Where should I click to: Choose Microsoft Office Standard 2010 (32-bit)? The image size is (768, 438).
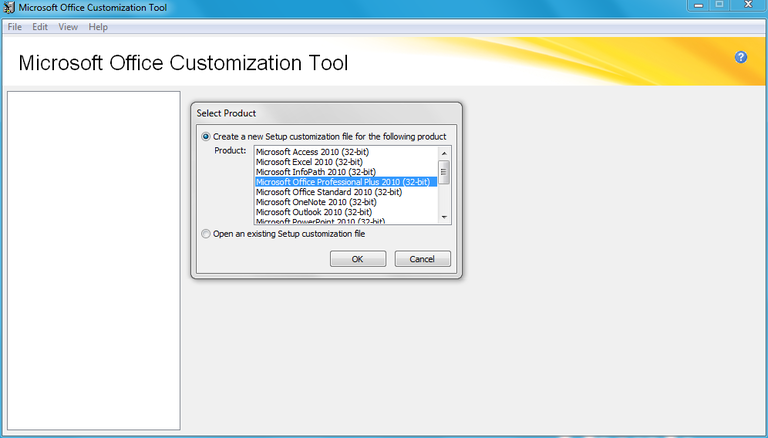coord(328,192)
